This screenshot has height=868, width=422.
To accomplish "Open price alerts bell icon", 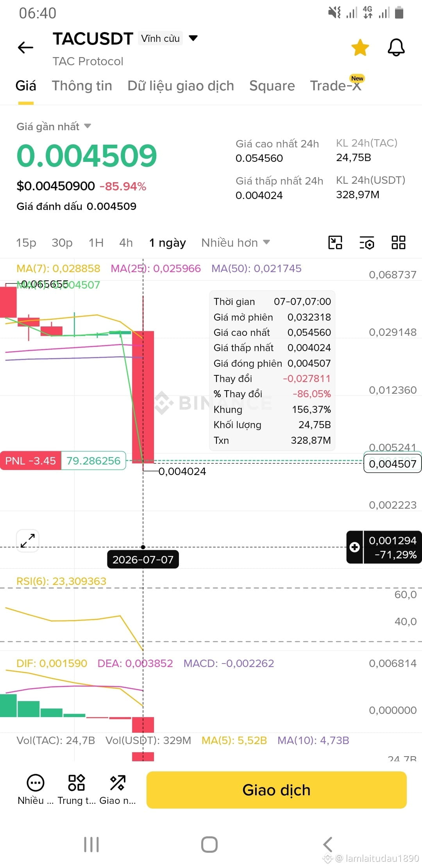I will point(396,48).
